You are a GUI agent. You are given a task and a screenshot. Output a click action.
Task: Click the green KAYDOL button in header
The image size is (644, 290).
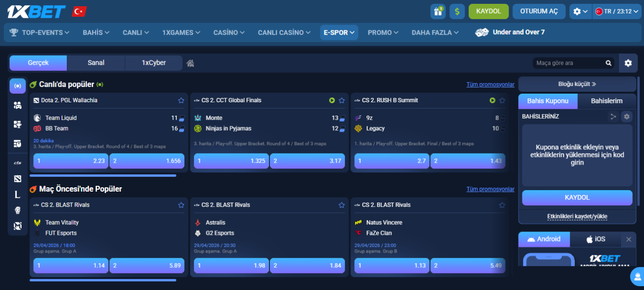tap(488, 12)
